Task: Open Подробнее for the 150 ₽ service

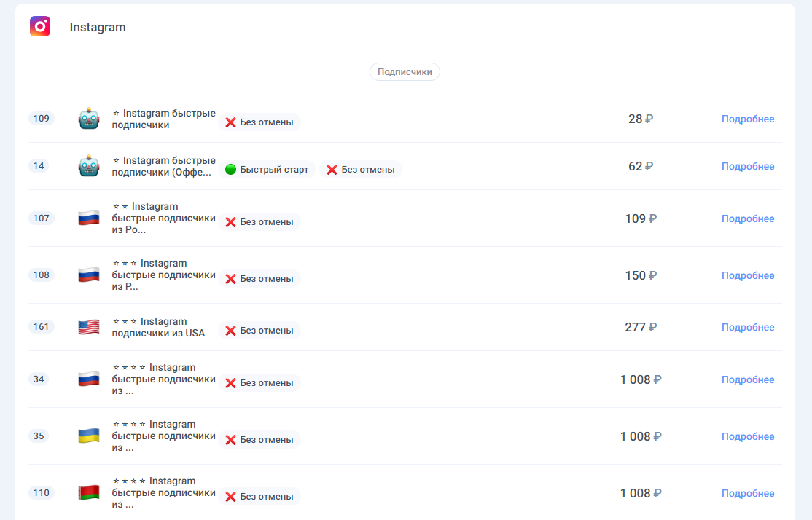Action: click(748, 276)
